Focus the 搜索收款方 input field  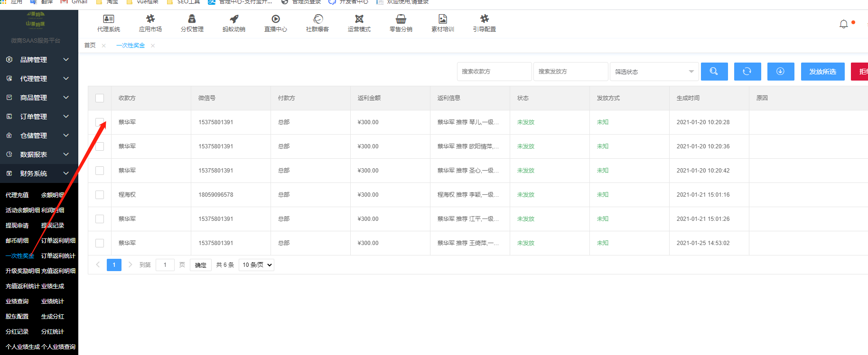point(494,72)
